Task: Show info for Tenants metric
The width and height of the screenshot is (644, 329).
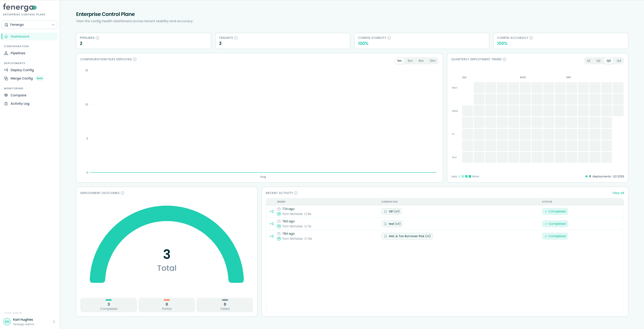Action: (x=236, y=38)
